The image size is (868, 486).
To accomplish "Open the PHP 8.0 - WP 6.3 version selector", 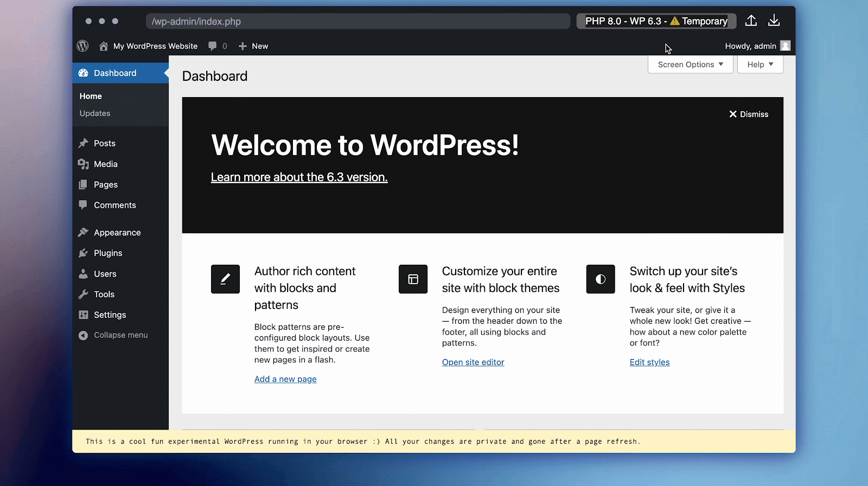I will [x=656, y=21].
